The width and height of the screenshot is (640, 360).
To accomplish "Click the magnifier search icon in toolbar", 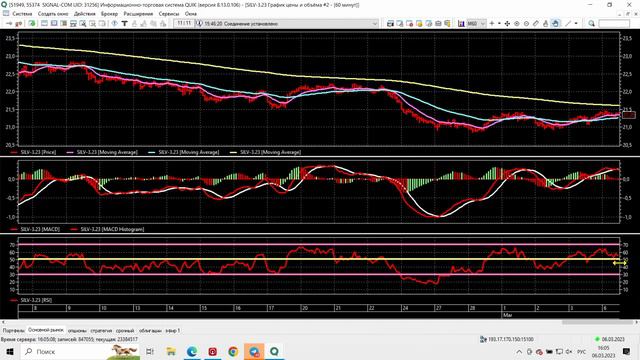I will click(x=591, y=24).
